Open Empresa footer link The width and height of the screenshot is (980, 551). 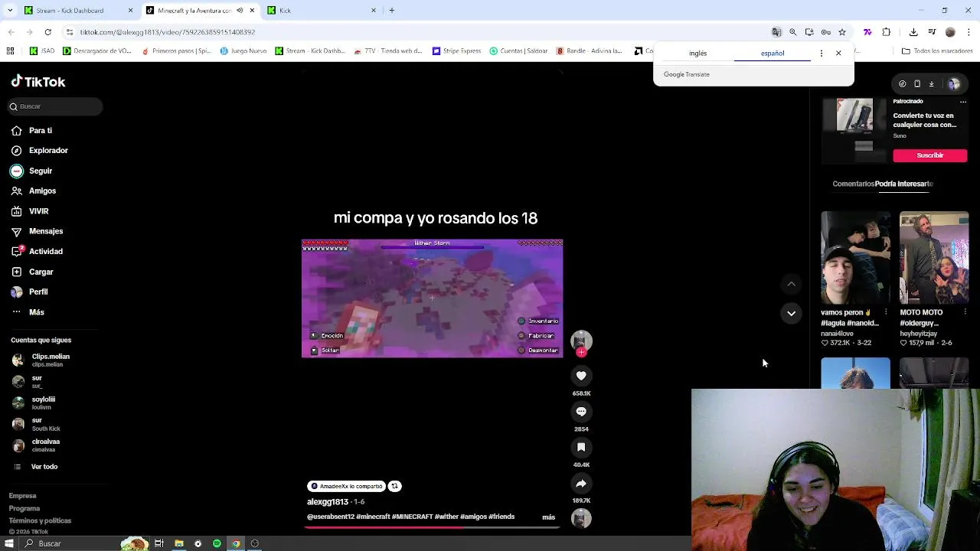[x=22, y=496]
